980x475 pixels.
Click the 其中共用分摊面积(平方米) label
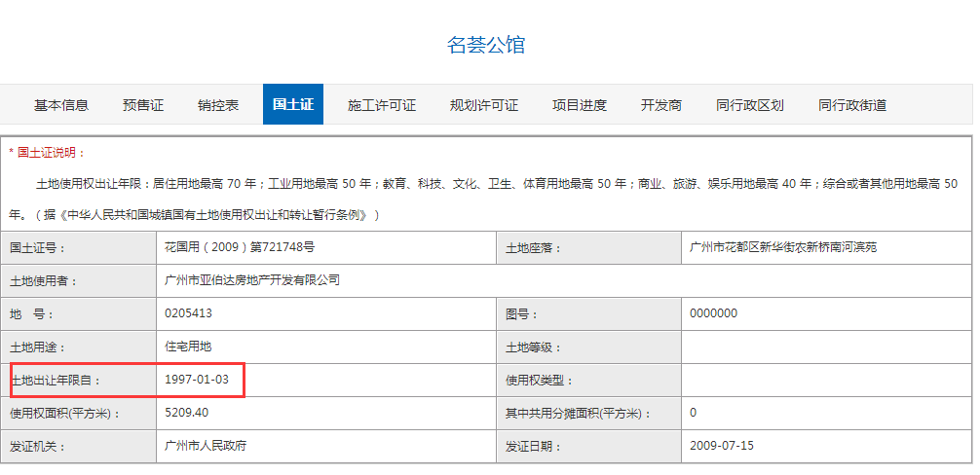[x=578, y=414]
